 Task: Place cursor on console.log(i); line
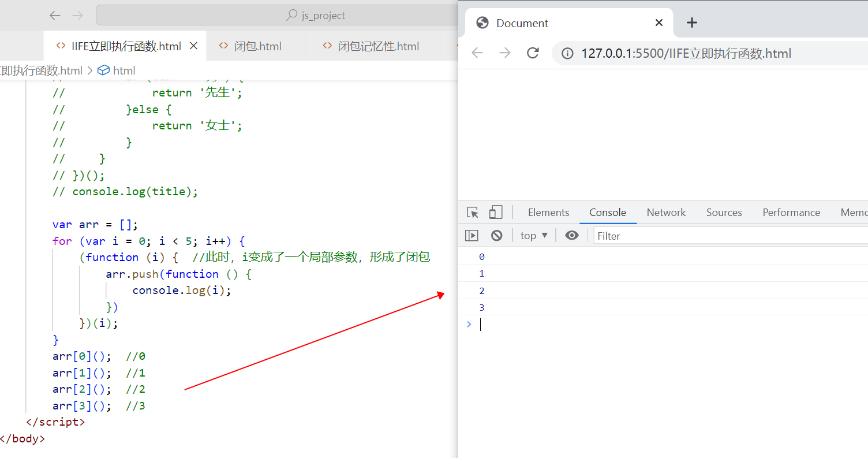pyautogui.click(x=182, y=291)
